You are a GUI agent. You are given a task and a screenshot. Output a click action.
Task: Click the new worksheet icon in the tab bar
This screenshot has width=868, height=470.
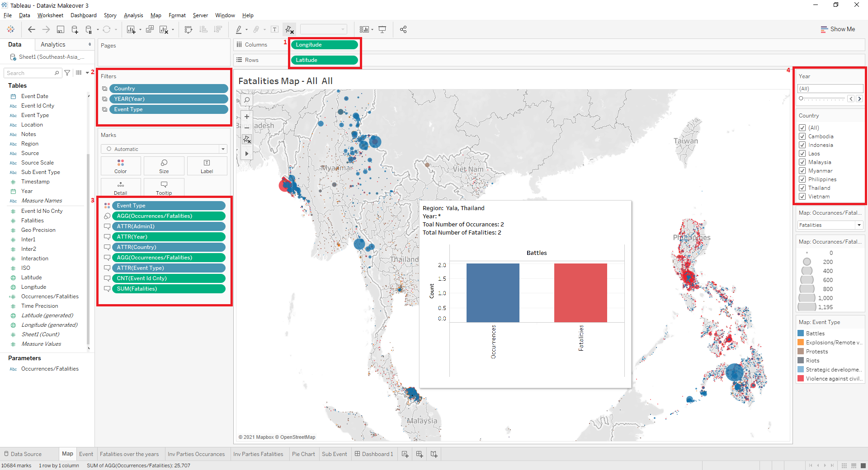[x=405, y=454]
